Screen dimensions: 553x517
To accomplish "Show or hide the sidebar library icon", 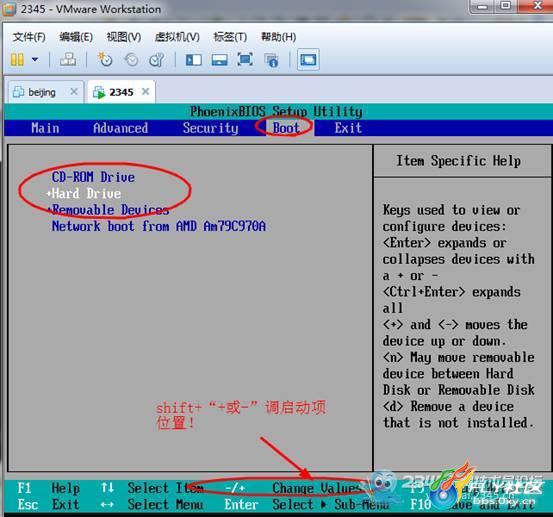I will click(194, 60).
